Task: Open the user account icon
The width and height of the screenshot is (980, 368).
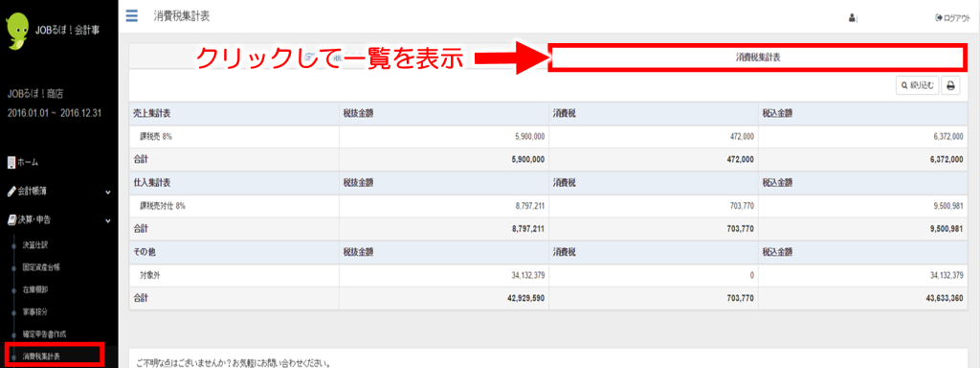Action: tap(852, 19)
